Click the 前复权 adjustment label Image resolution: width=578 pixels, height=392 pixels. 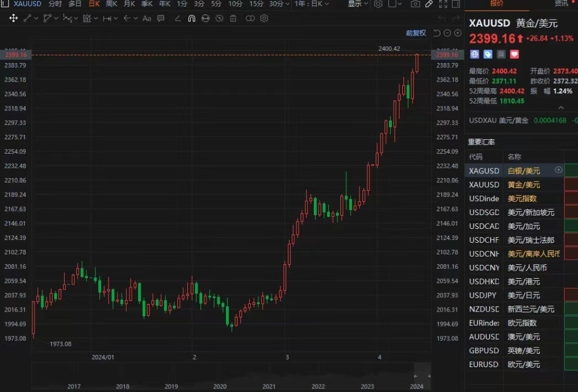(x=416, y=33)
